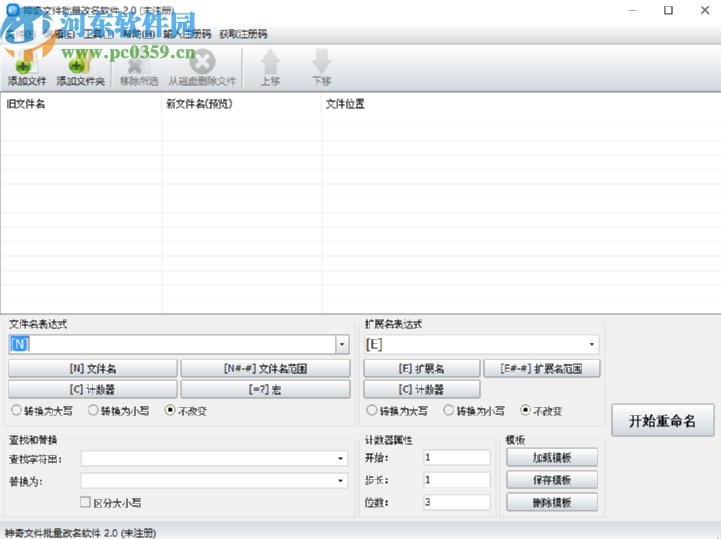Click the 步长 step input field
Image resolution: width=721 pixels, height=539 pixels.
tap(457, 481)
